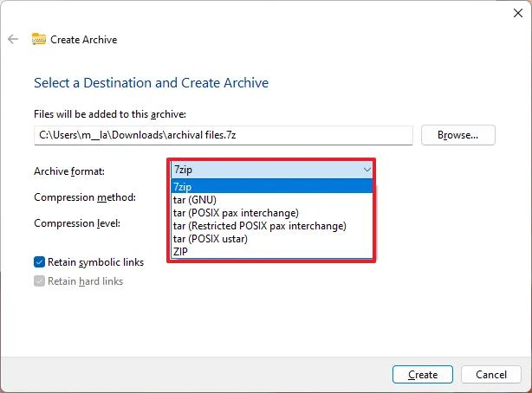Screen dimensions: 532x393
Task: Close the Create Archive dialog
Action: coord(518,13)
